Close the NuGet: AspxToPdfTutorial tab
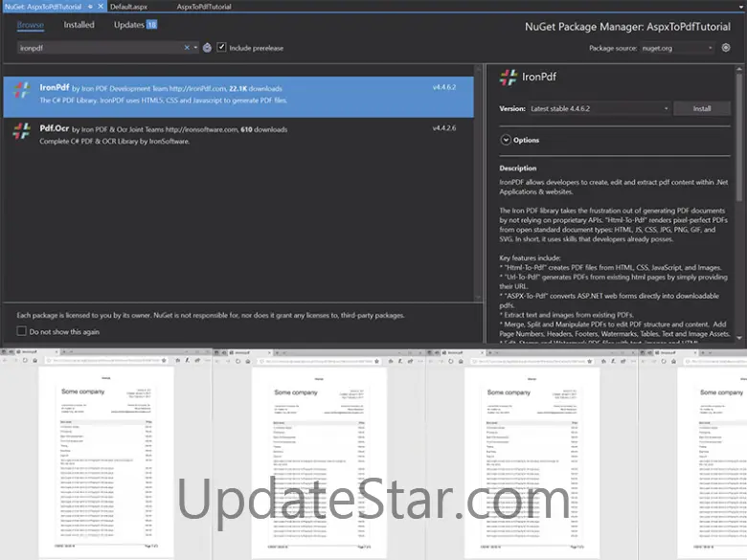 click(x=100, y=7)
